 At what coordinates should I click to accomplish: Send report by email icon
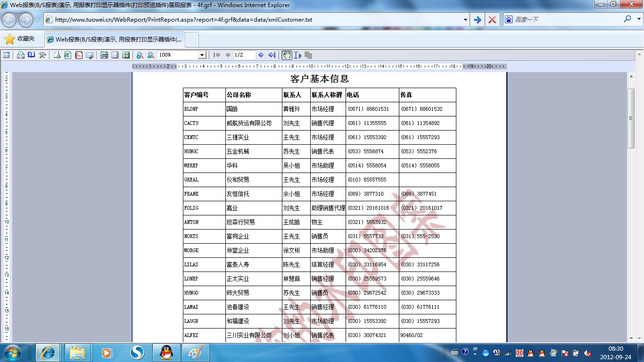pos(90,55)
